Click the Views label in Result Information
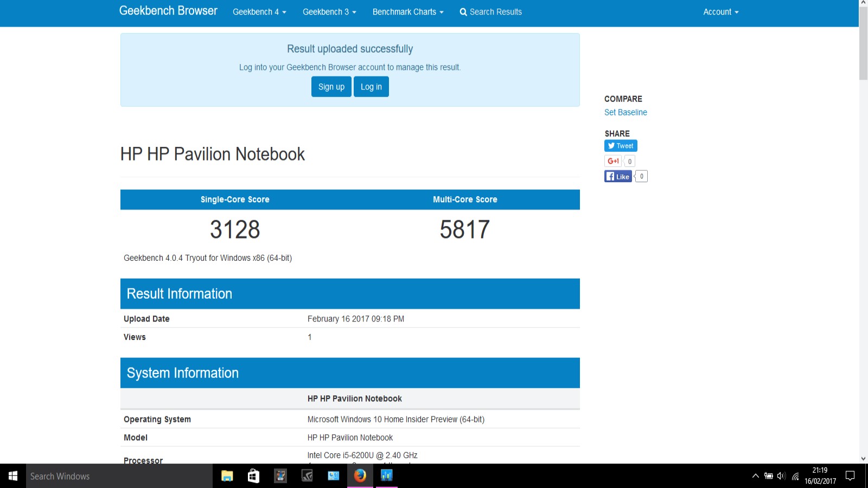868x488 pixels. coord(135,337)
